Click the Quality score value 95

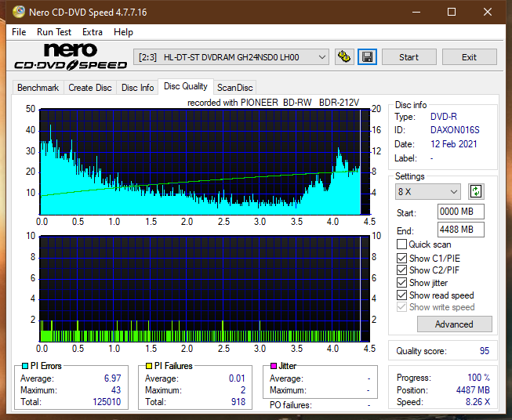pyautogui.click(x=485, y=351)
